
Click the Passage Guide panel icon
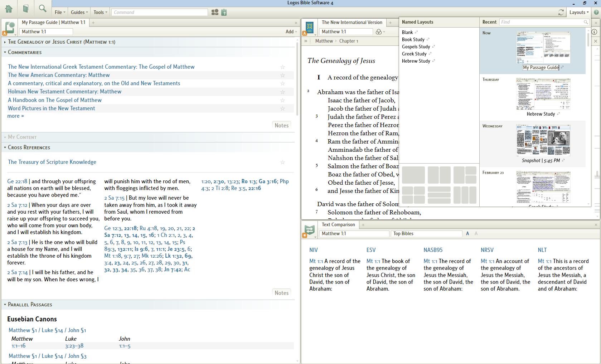pos(9,28)
